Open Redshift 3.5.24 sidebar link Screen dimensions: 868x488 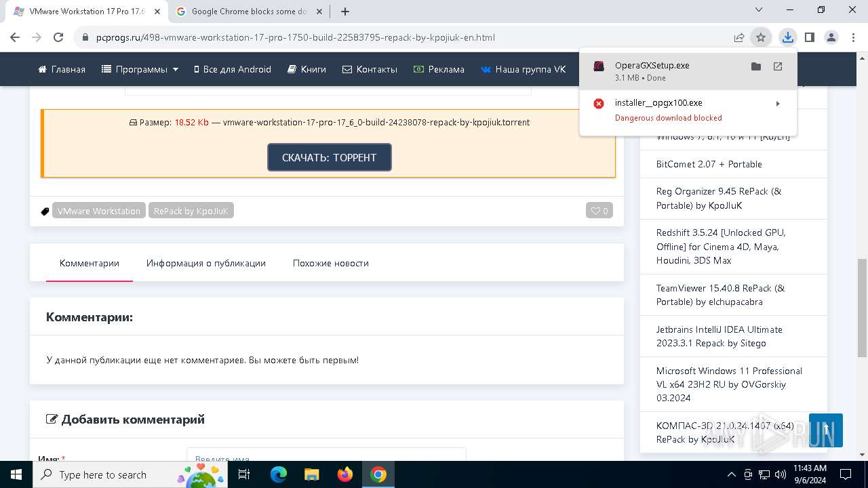pyautogui.click(x=721, y=247)
